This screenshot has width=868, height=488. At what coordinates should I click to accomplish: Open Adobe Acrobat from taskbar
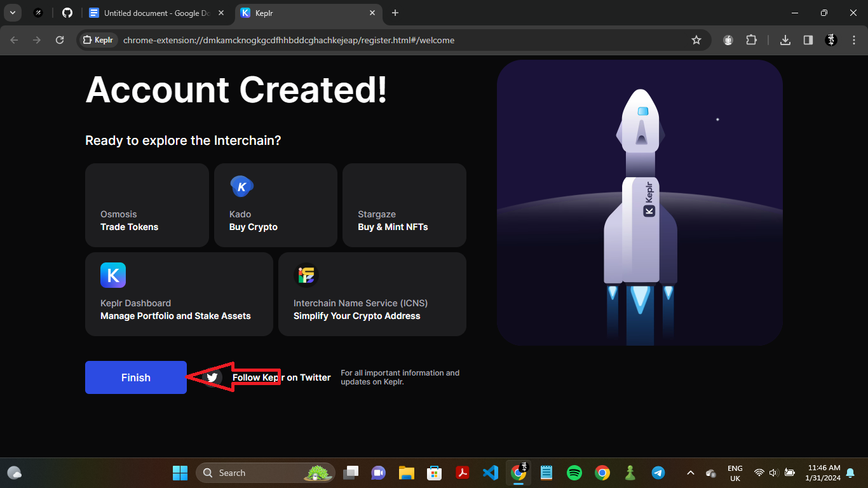[463, 473]
